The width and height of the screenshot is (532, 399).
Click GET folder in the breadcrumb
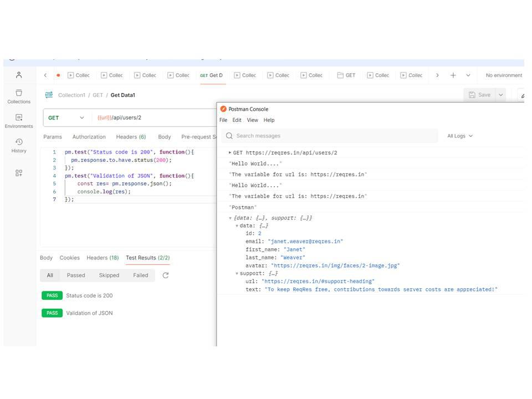click(98, 95)
